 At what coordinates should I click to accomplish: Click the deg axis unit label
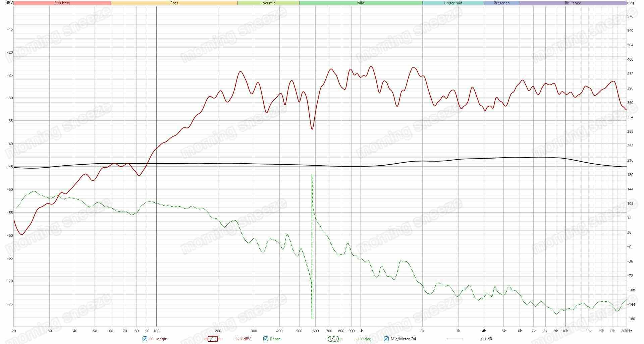(631, 3)
